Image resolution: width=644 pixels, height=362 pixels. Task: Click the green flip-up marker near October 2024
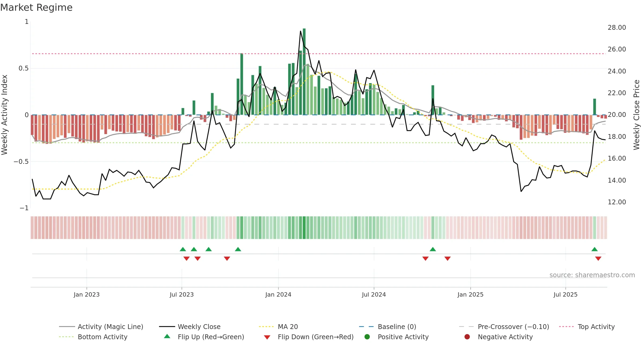click(433, 249)
